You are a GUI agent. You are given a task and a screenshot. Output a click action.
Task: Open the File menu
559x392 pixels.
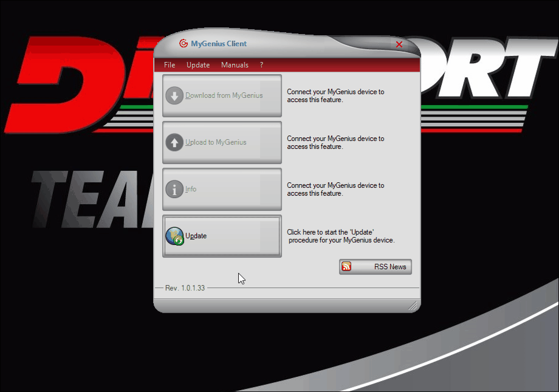[x=170, y=65]
